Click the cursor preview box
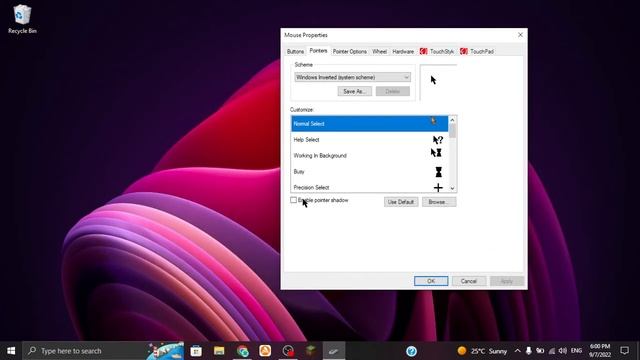 (438, 82)
